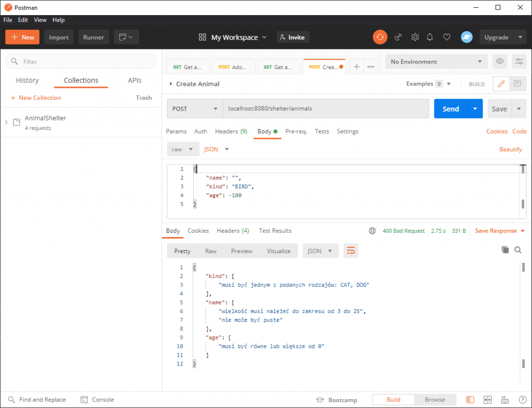Open Examples dropdown
532x408 pixels.
(429, 84)
